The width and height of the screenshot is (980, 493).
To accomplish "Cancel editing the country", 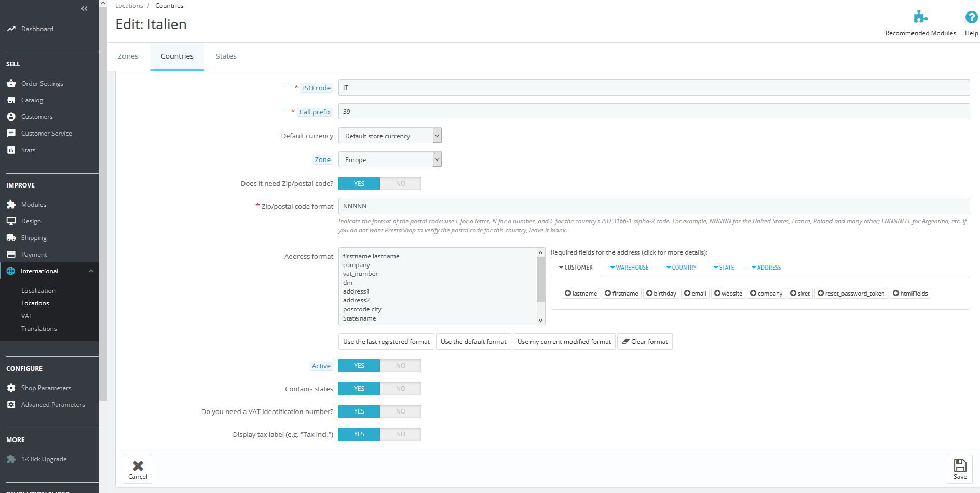I will tap(138, 469).
